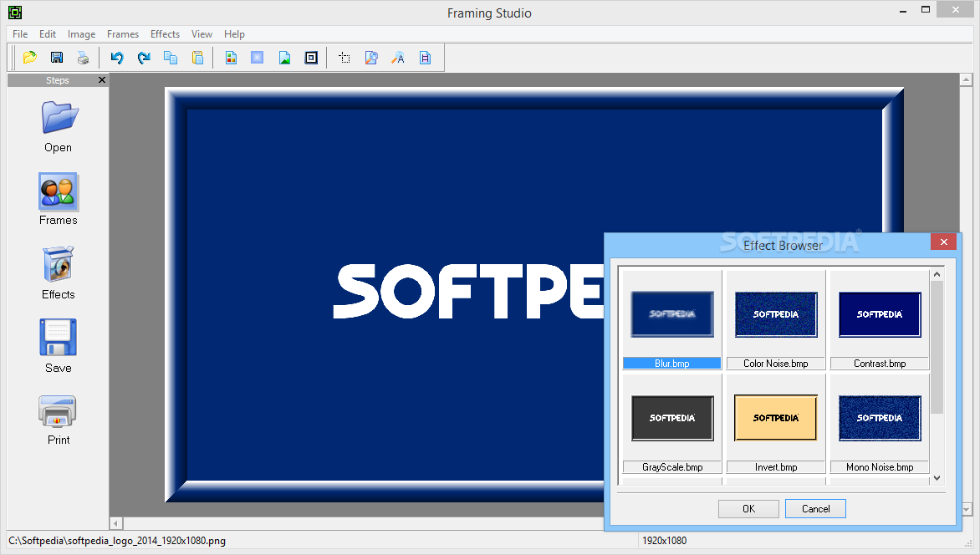This screenshot has width=980, height=555.
Task: Click OK in Effect Browser
Action: coord(748,509)
